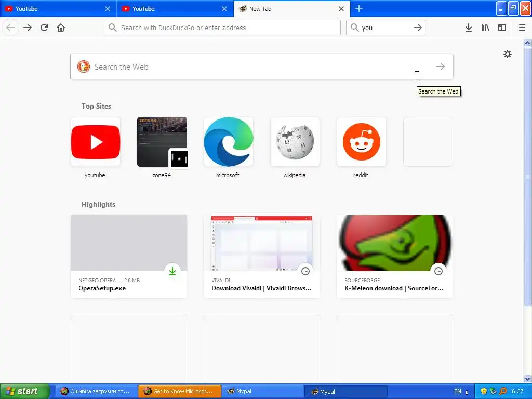Click the magnifier icon in the address bar

[113, 28]
